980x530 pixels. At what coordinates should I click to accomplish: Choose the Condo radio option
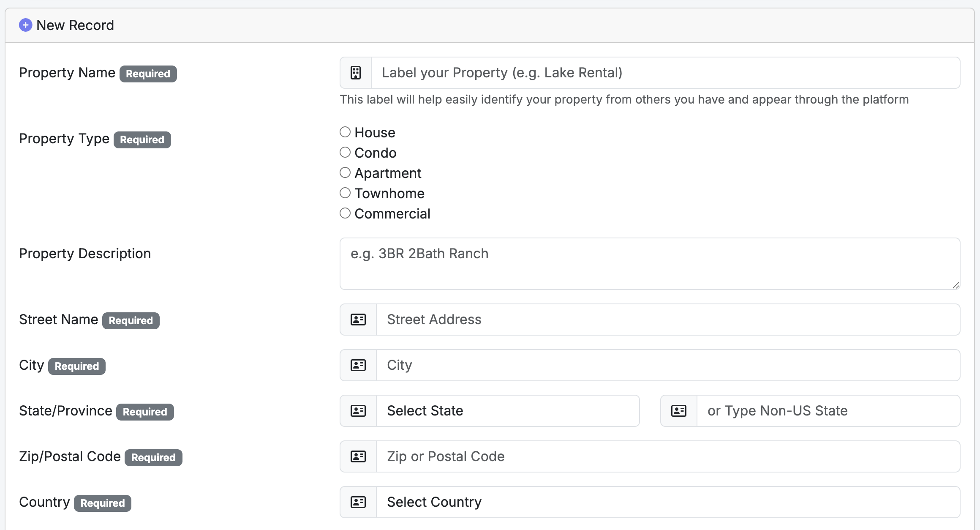(345, 153)
